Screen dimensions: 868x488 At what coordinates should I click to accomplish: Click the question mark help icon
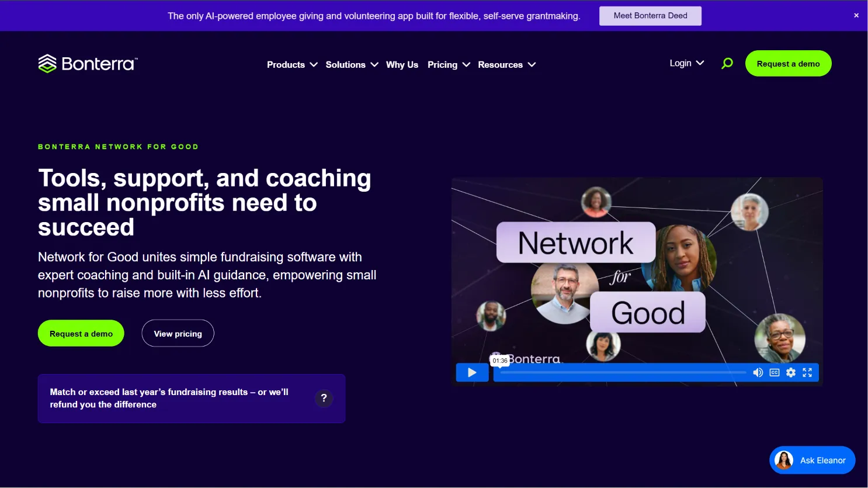(324, 398)
